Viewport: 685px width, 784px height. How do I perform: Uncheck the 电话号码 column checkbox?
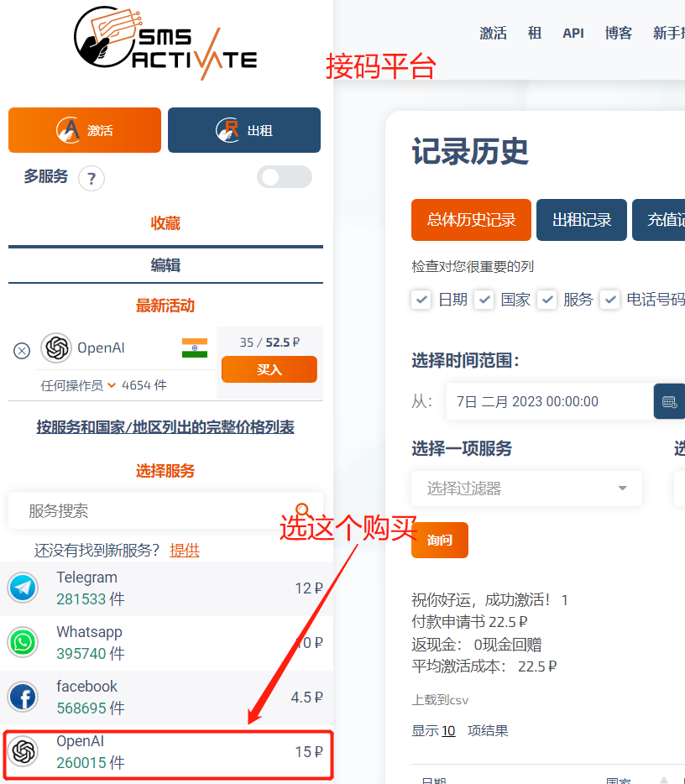[x=610, y=300]
